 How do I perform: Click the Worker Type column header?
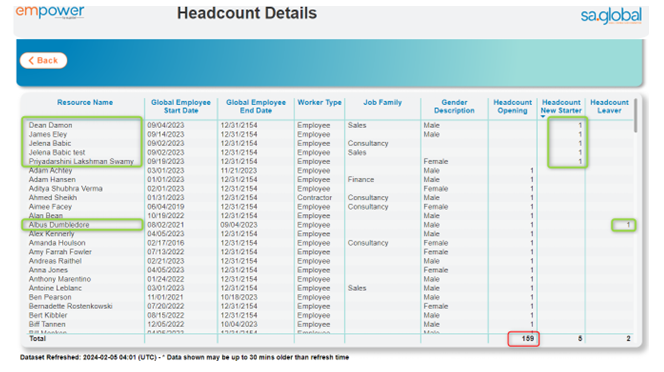tap(319, 103)
